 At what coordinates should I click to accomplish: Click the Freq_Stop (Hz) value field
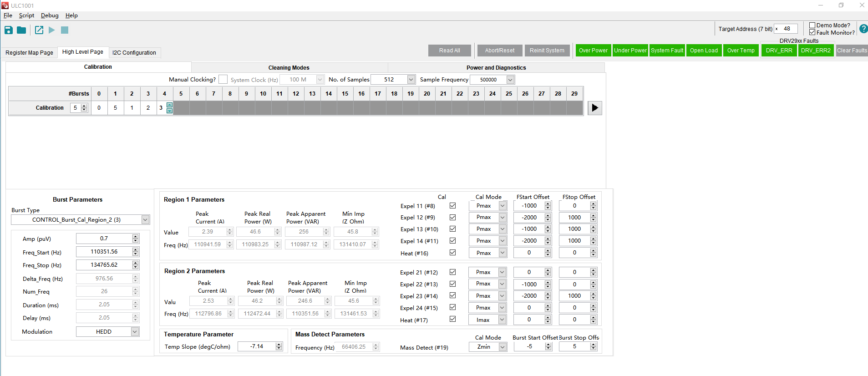pos(104,265)
